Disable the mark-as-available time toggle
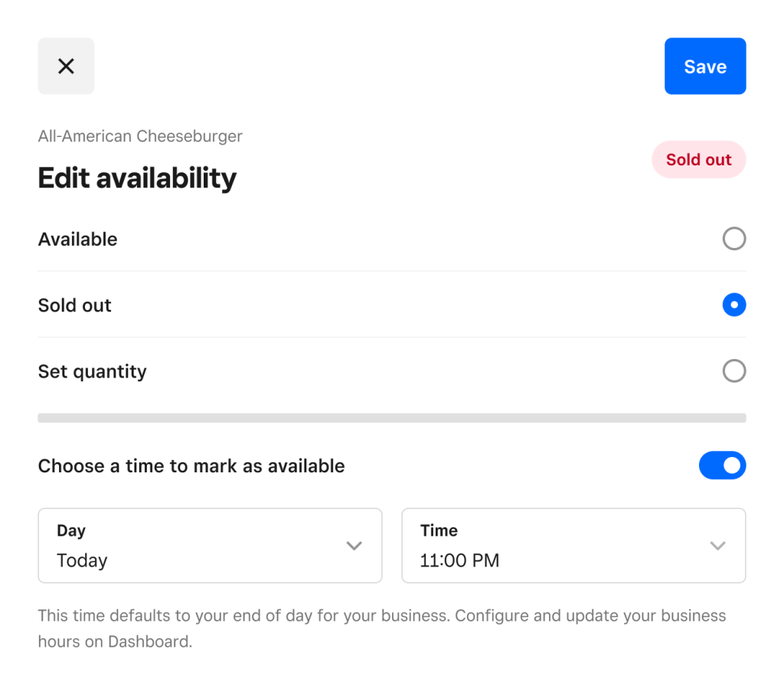784x692 pixels. click(722, 465)
